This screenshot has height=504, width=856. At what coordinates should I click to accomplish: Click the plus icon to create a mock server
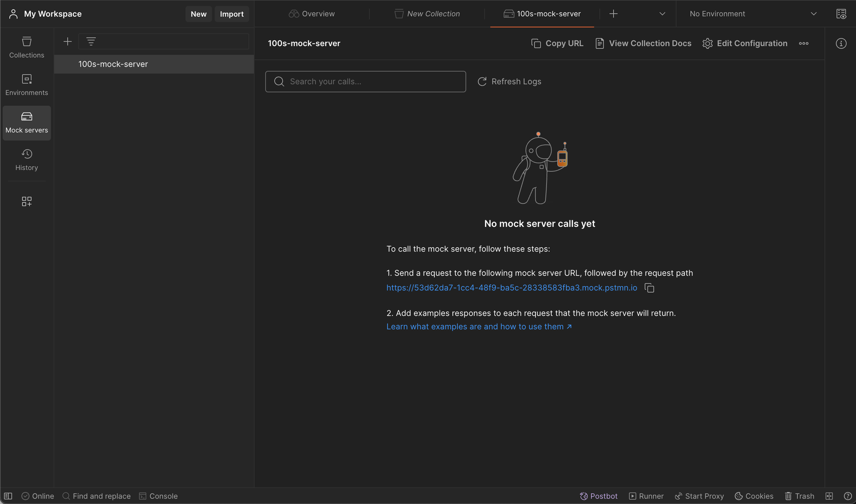pyautogui.click(x=68, y=42)
